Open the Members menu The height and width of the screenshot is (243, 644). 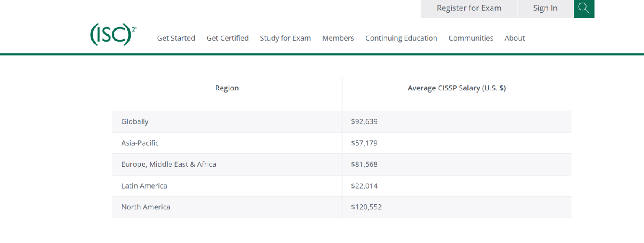tap(338, 38)
